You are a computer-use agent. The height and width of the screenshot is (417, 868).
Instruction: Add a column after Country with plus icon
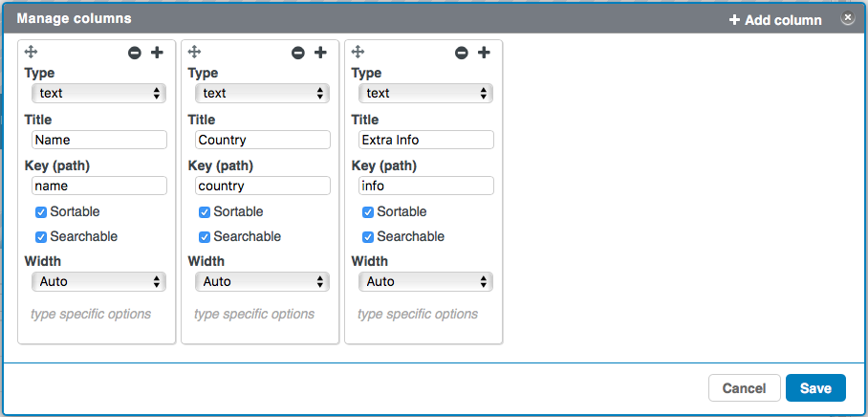(x=320, y=53)
